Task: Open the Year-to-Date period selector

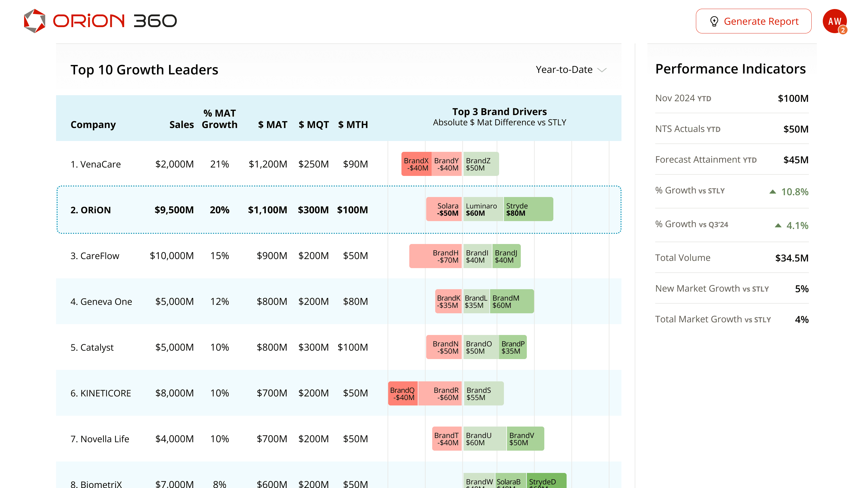Action: point(565,70)
